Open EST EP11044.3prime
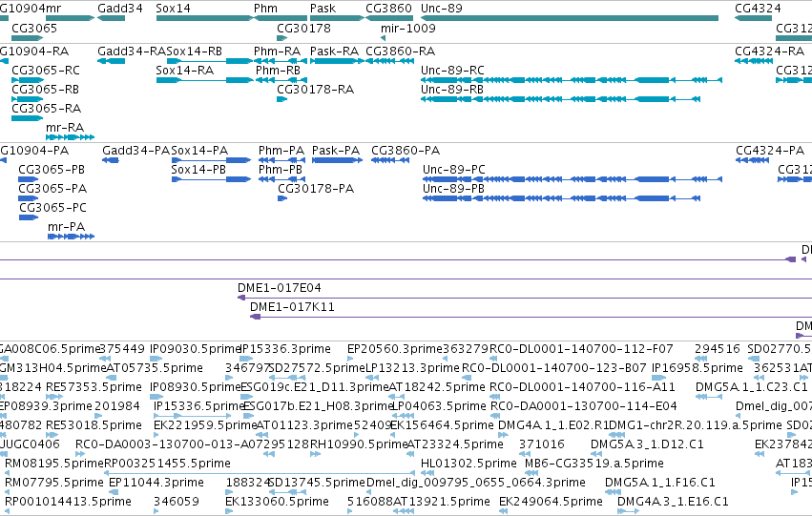 [156, 483]
